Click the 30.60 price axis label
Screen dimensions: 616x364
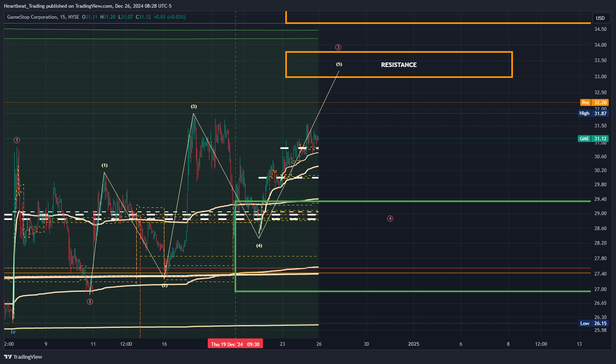(x=601, y=157)
